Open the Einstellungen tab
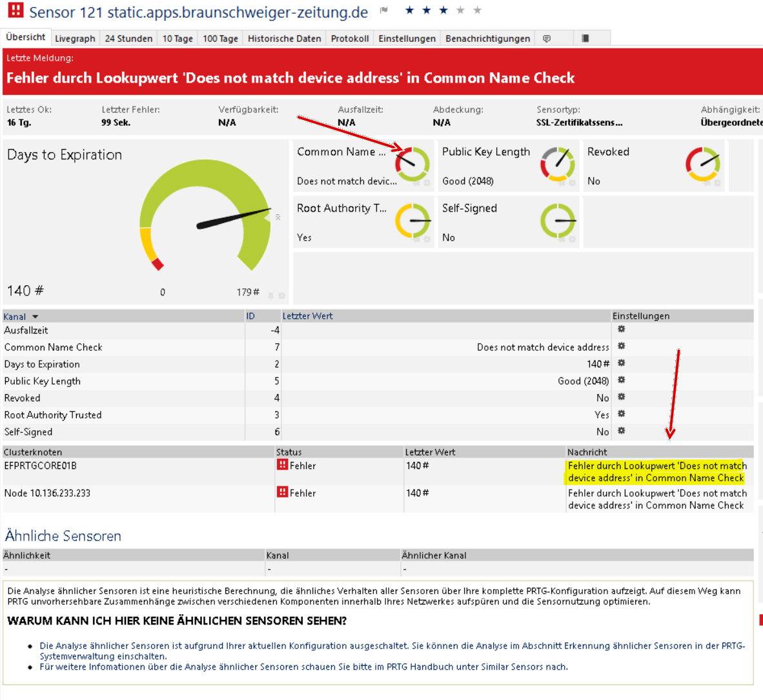This screenshot has height=700, width=763. pyautogui.click(x=407, y=39)
